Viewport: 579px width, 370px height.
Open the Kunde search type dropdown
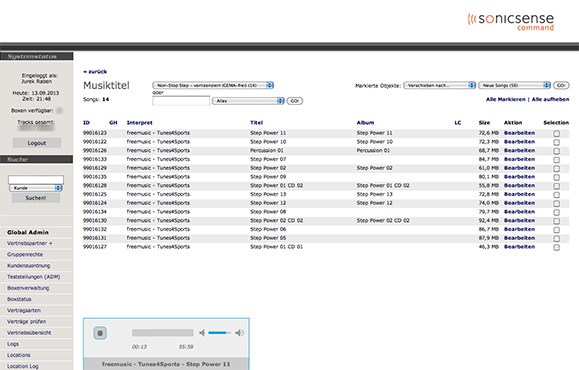pos(35,188)
